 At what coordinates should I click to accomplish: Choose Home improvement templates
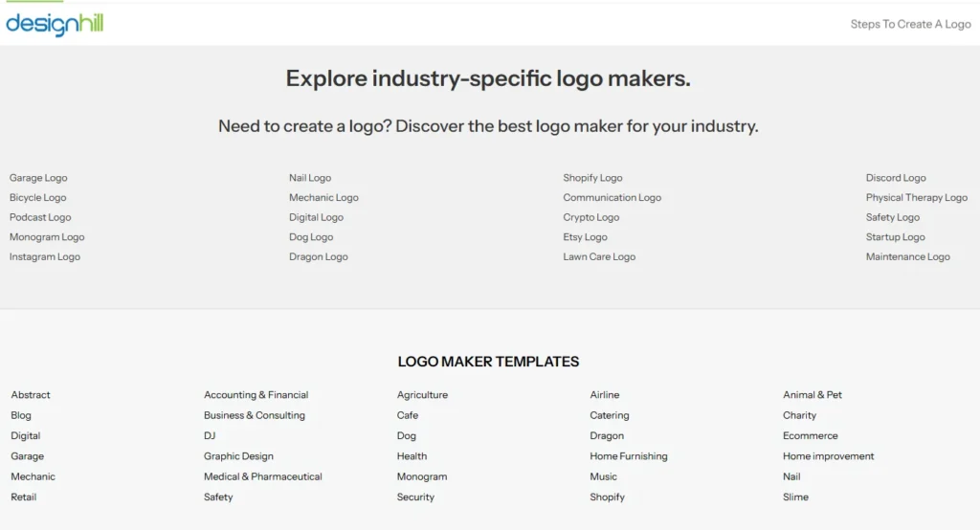pyautogui.click(x=828, y=456)
